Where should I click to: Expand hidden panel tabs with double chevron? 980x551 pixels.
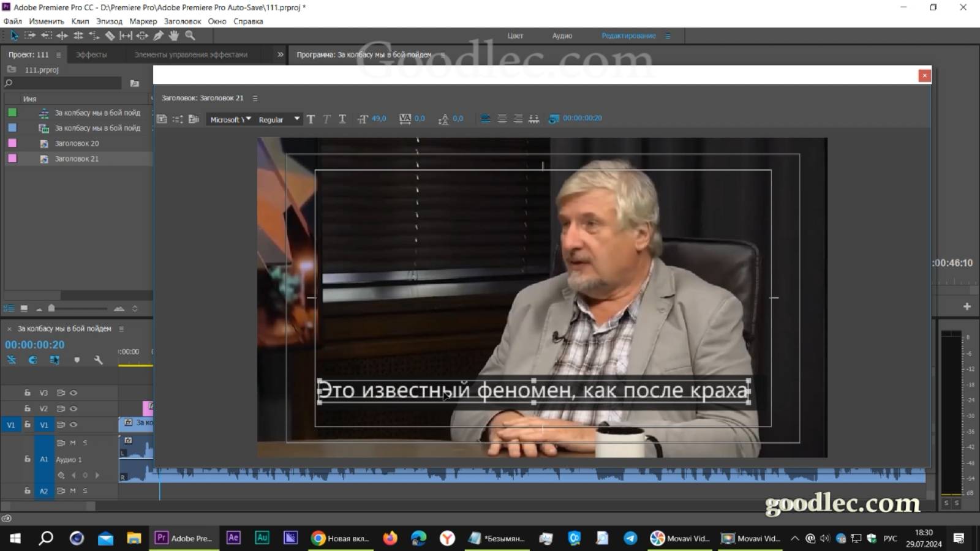pos(281,54)
